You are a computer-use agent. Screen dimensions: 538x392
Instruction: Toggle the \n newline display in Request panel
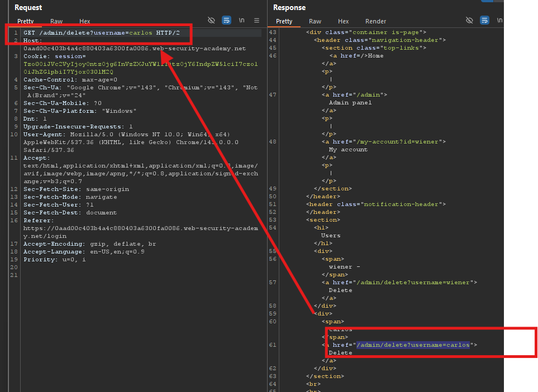(x=241, y=21)
